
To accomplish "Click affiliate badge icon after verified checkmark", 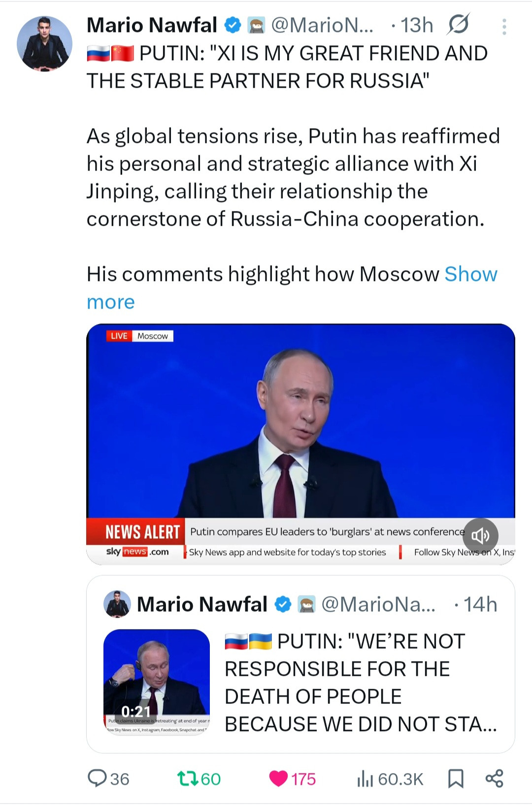I will tap(256, 25).
